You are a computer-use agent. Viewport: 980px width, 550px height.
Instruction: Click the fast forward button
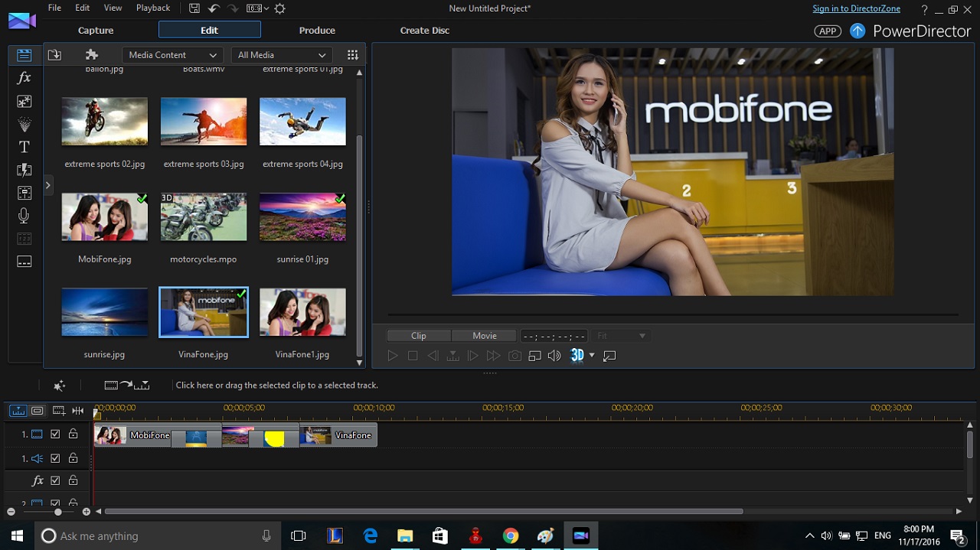tap(494, 356)
